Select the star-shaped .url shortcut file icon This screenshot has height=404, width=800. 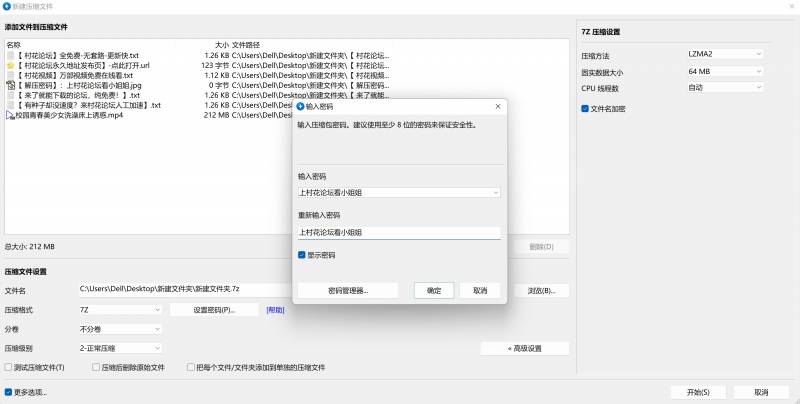[x=10, y=65]
